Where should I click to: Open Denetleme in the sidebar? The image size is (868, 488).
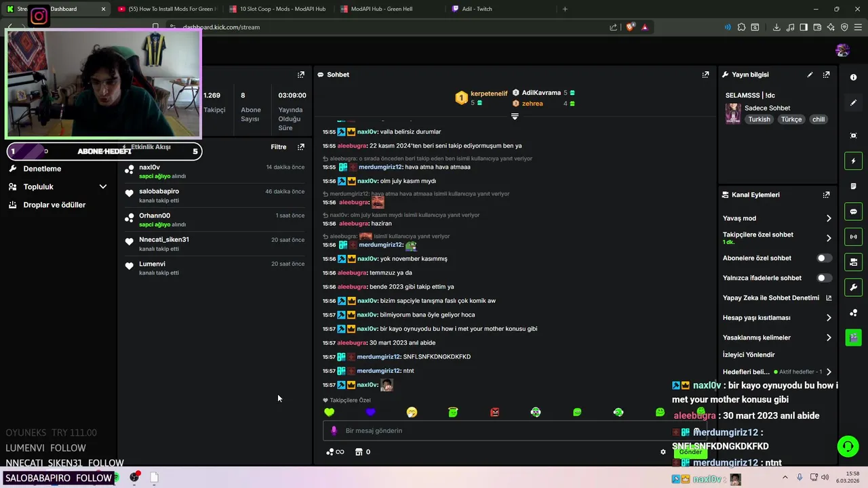(42, 169)
